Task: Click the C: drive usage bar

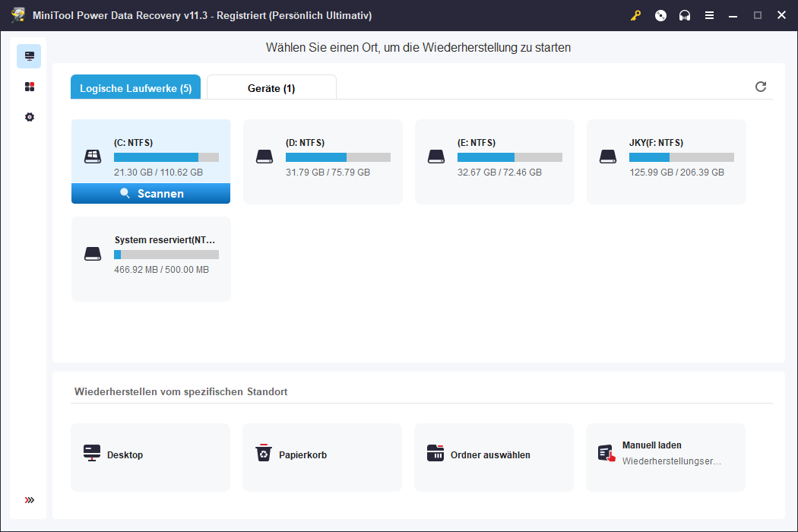Action: pyautogui.click(x=166, y=157)
